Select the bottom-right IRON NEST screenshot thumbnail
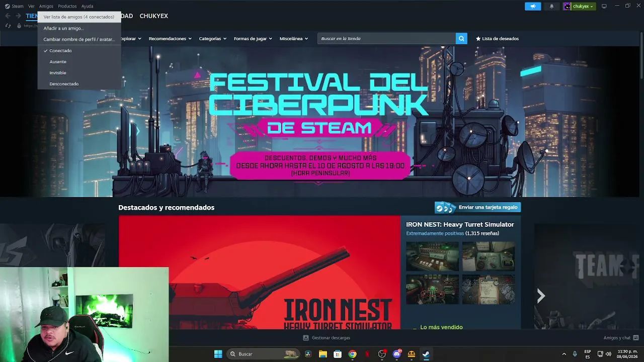The width and height of the screenshot is (644, 362). click(489, 289)
